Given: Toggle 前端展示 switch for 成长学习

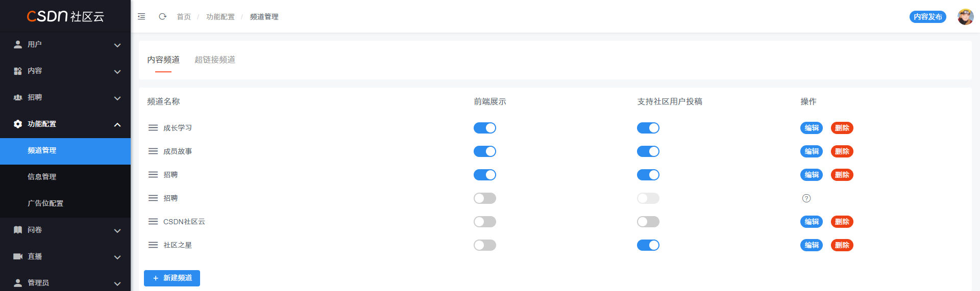Looking at the screenshot, I should click(485, 128).
